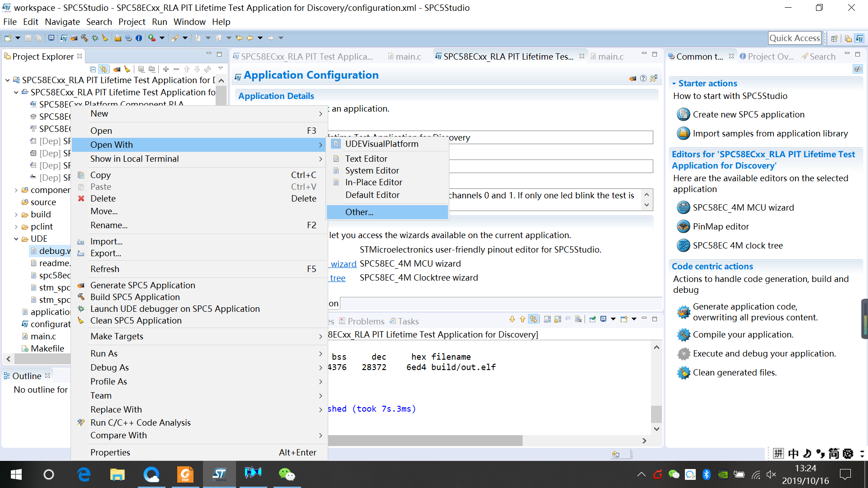Click the build hammer icon in main toolbar

click(x=84, y=38)
